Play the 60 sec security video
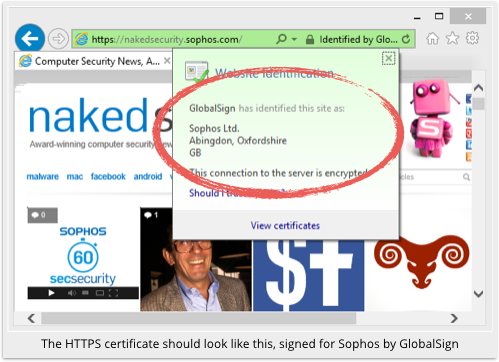 [x=51, y=293]
